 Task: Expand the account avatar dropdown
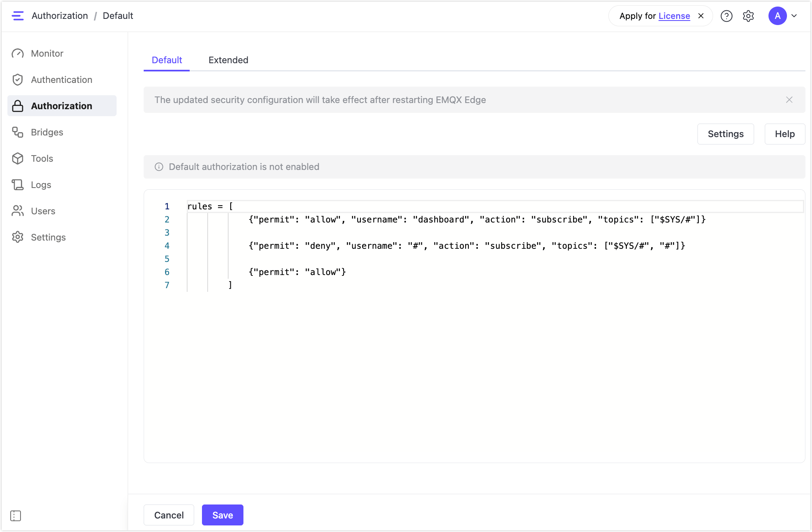[x=794, y=16]
